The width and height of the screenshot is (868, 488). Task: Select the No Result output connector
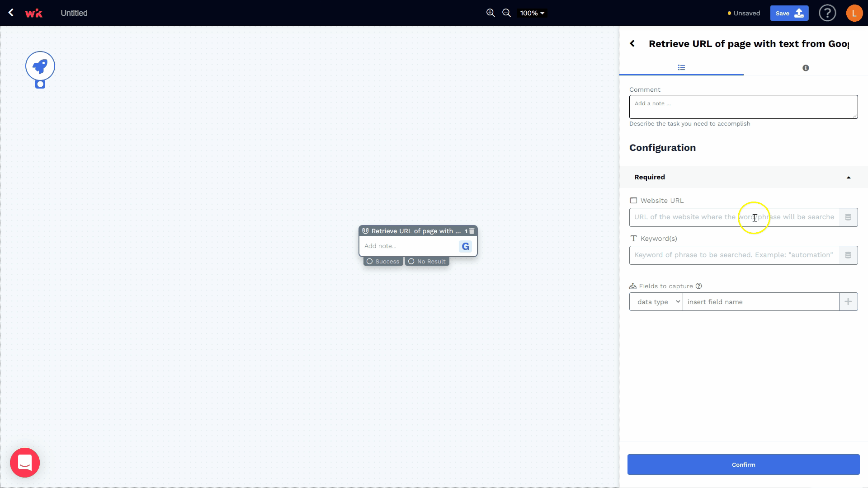(x=427, y=262)
